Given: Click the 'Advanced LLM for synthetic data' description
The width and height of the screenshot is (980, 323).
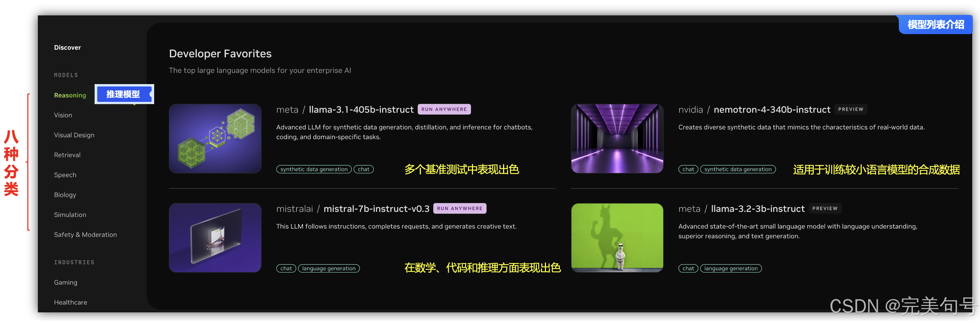Looking at the screenshot, I should [x=404, y=132].
